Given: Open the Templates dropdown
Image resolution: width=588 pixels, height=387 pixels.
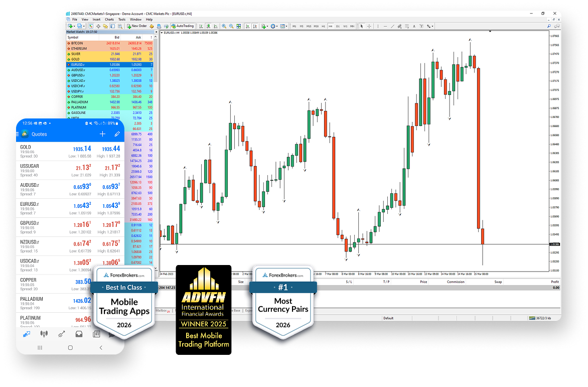Looking at the screenshot, I should click(x=283, y=26).
